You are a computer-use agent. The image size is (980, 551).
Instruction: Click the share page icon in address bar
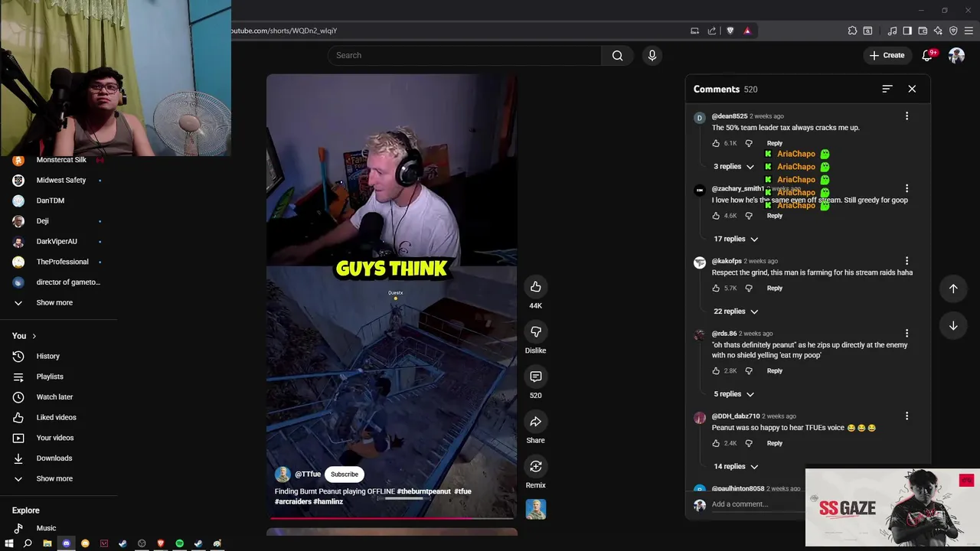[712, 31]
